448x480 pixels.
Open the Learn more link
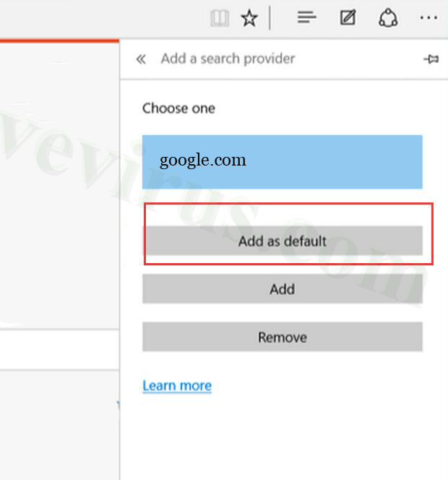pyautogui.click(x=177, y=386)
